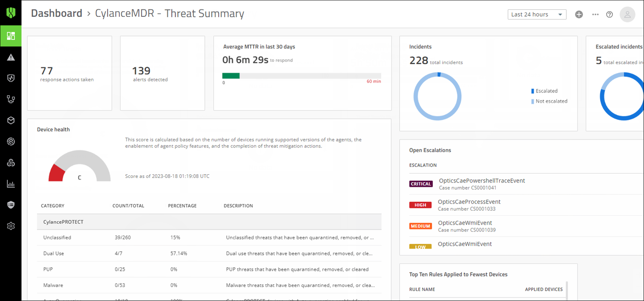The width and height of the screenshot is (644, 301).
Task: Click the add widget plus icon
Action: (x=579, y=15)
